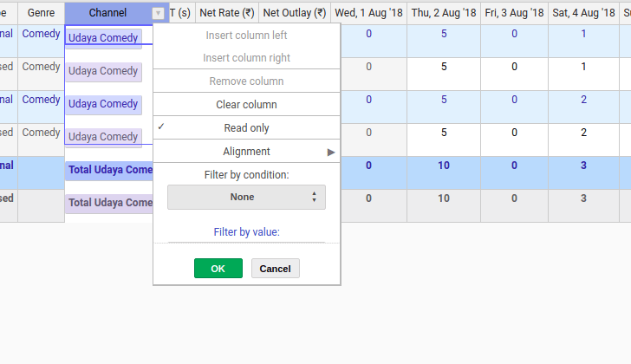Choose Insert column right
This screenshot has height=364, width=631.
(x=247, y=58)
